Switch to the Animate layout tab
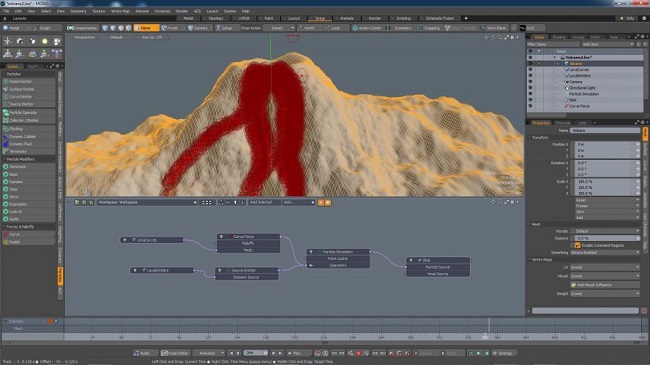650x365 pixels. click(346, 18)
